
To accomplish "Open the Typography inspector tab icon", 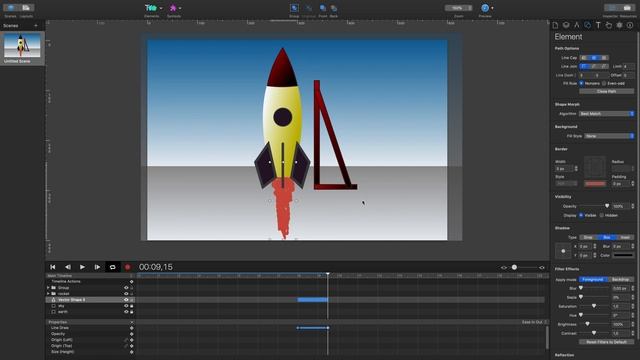I will (598, 25).
